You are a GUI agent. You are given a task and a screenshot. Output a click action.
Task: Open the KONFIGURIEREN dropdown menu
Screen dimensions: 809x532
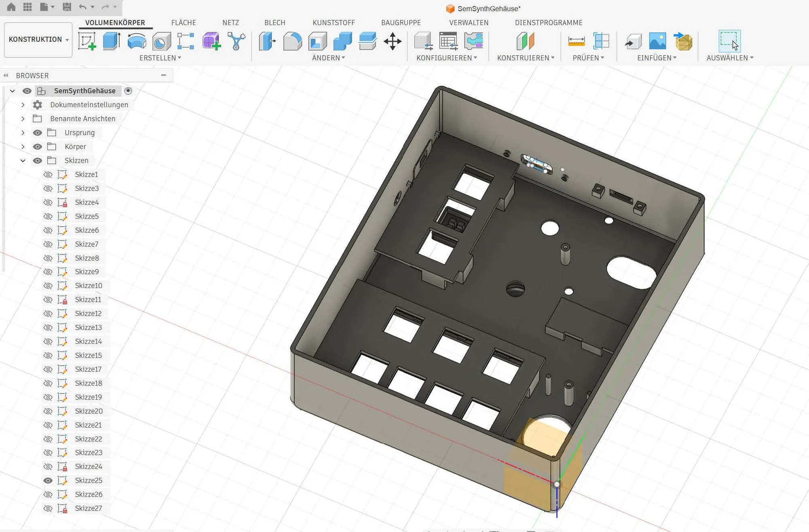click(447, 58)
